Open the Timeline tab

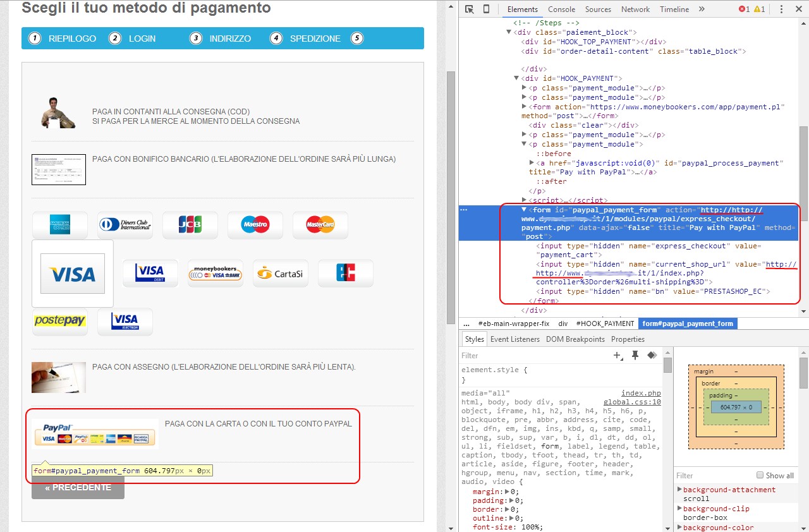click(x=674, y=9)
